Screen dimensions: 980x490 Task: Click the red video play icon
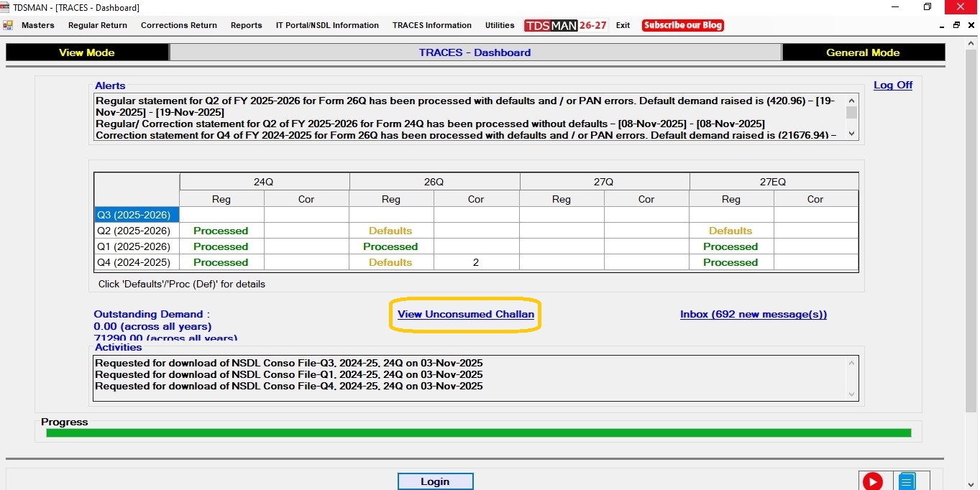pos(872,481)
